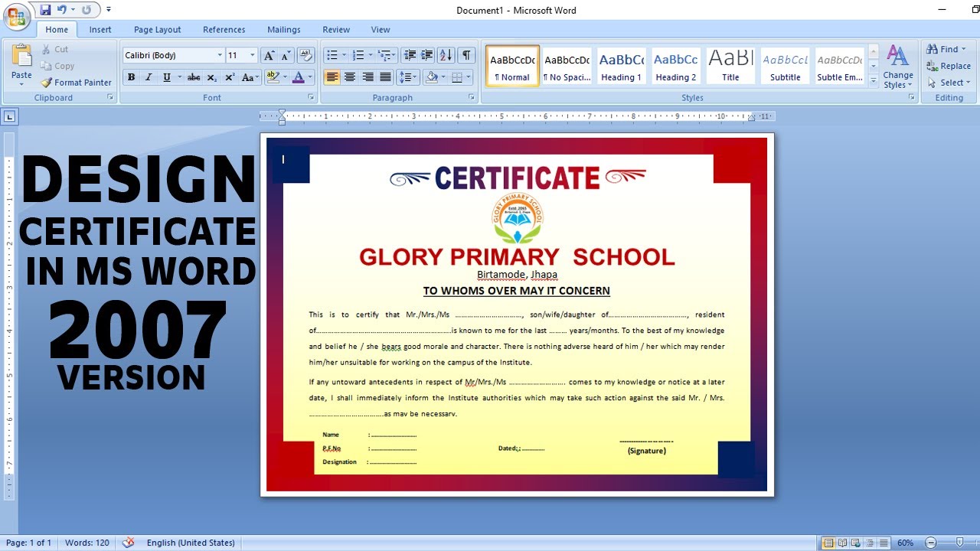Apply the No Spacing style
Screen dimensions: 980x551
567,66
